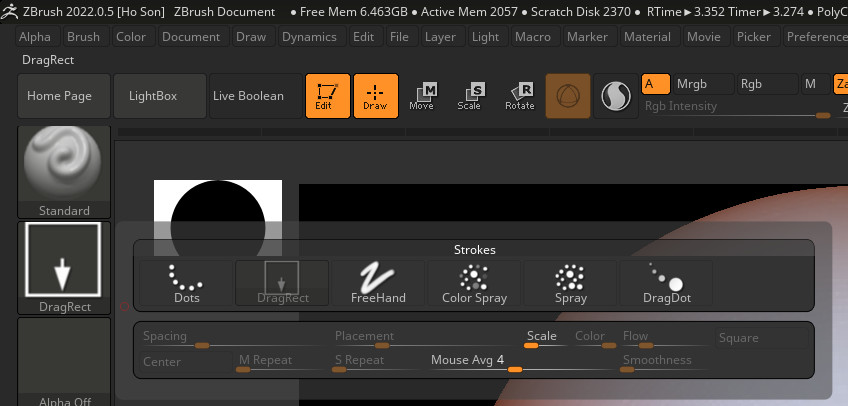Open the DragRect stroke selector on left shelf
Screen dimensions: 848x406
click(x=64, y=268)
